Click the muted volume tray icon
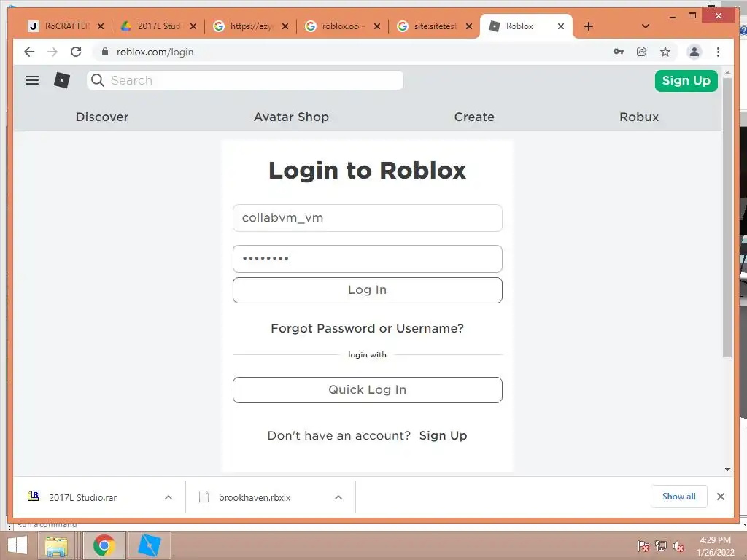The height and width of the screenshot is (560, 747). click(678, 545)
